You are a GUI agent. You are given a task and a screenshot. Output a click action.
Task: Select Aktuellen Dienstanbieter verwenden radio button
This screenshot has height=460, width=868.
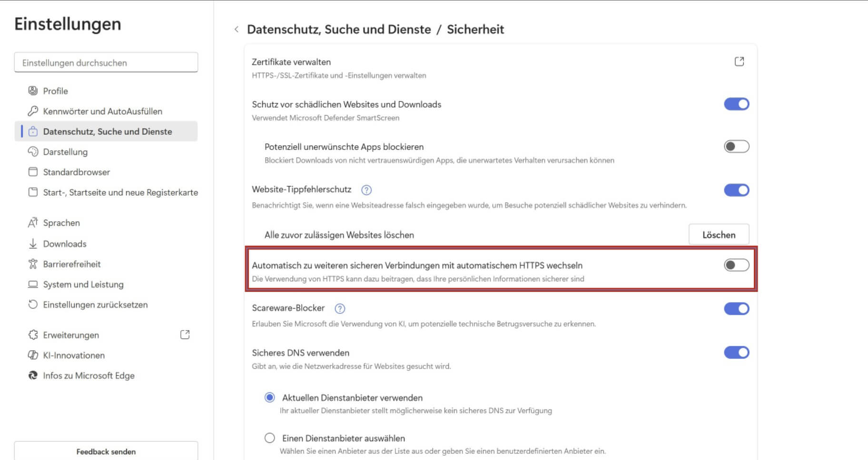(270, 398)
